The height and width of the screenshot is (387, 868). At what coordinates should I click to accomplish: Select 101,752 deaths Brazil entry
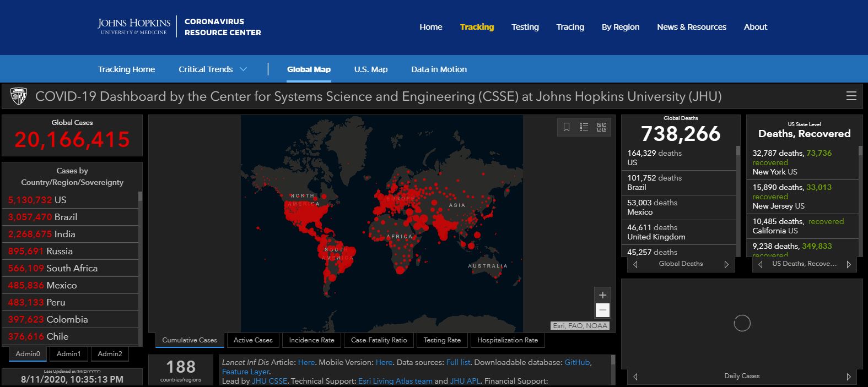pos(680,183)
